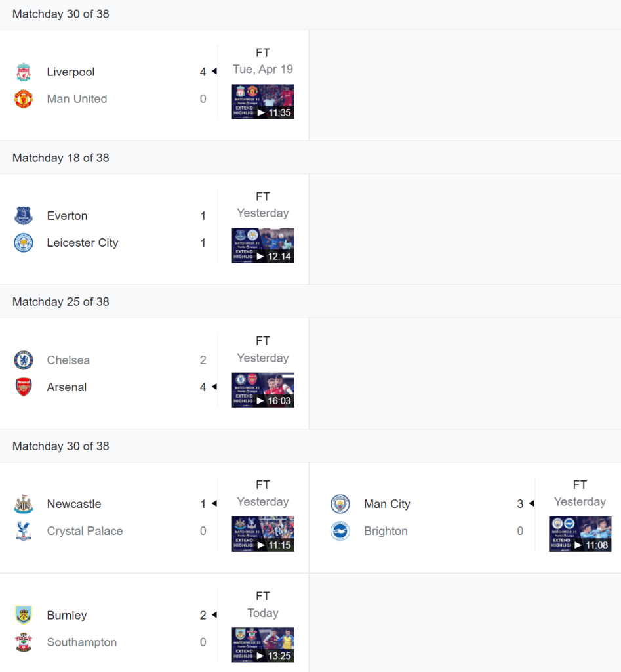Click the Newcastle team name
Screen dimensions: 621x672
pos(74,504)
